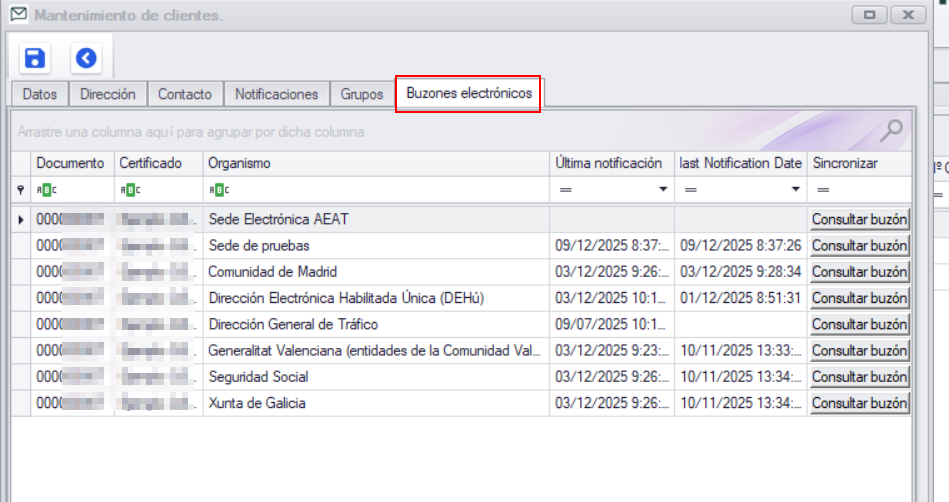Open the last Notification Date filter dropdown
The width and height of the screenshot is (949, 502).
(796, 189)
